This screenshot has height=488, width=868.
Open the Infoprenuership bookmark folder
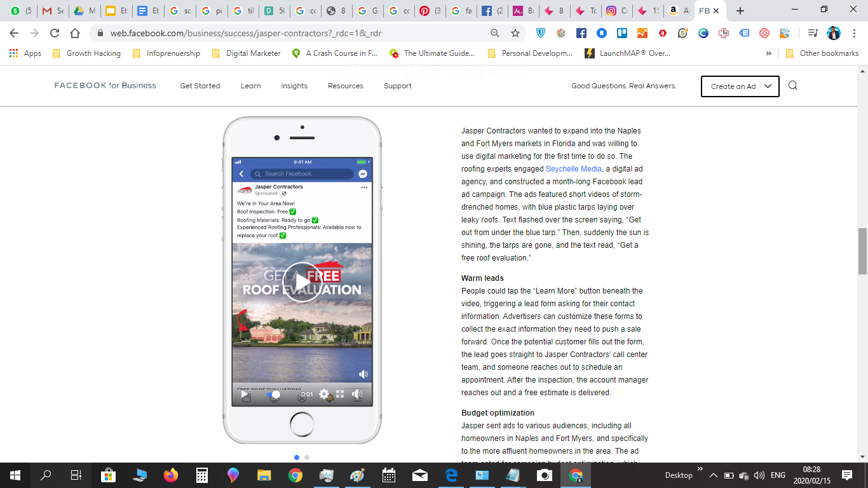[166, 53]
